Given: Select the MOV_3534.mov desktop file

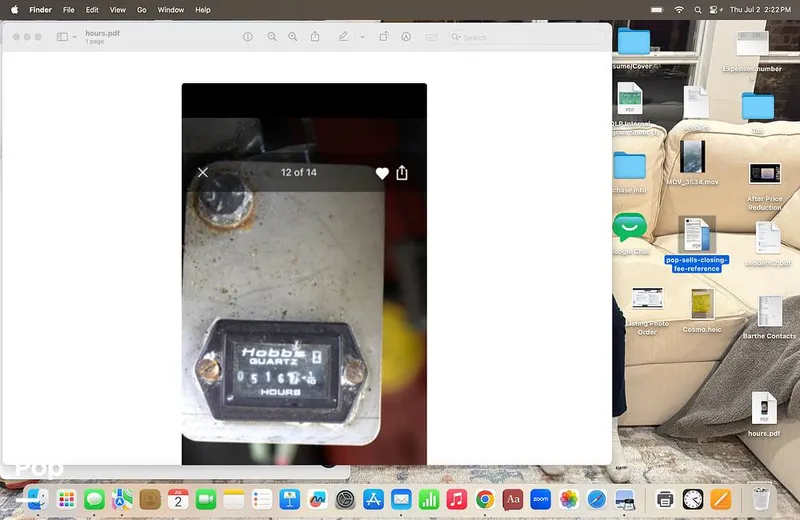Looking at the screenshot, I should (x=692, y=163).
